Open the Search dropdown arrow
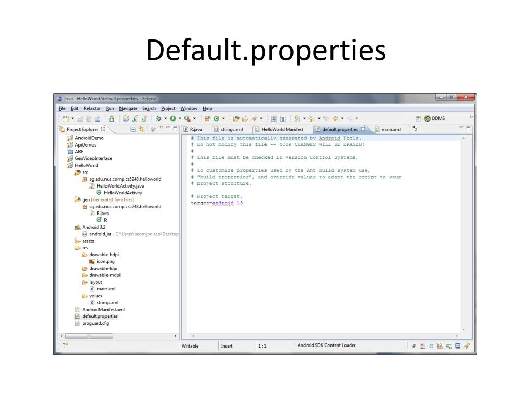532x399 pixels. tap(261, 118)
